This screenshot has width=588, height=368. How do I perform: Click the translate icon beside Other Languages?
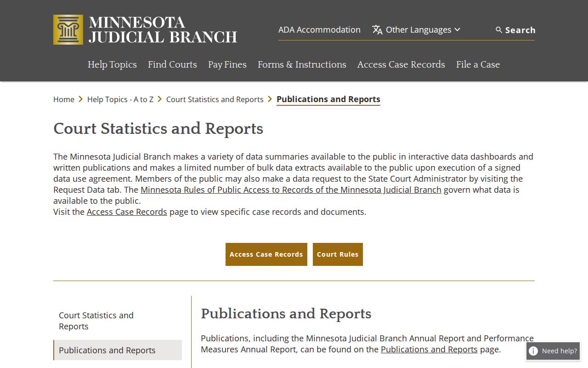click(x=377, y=30)
